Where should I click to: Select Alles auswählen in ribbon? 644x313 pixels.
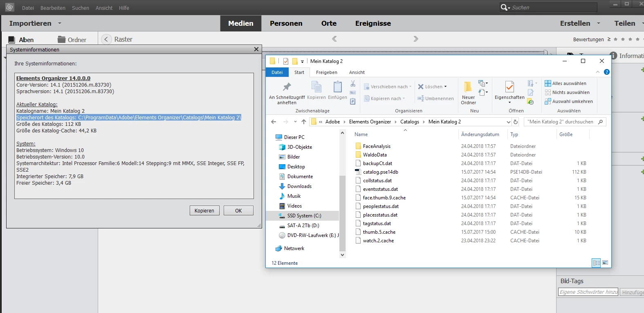[565, 83]
